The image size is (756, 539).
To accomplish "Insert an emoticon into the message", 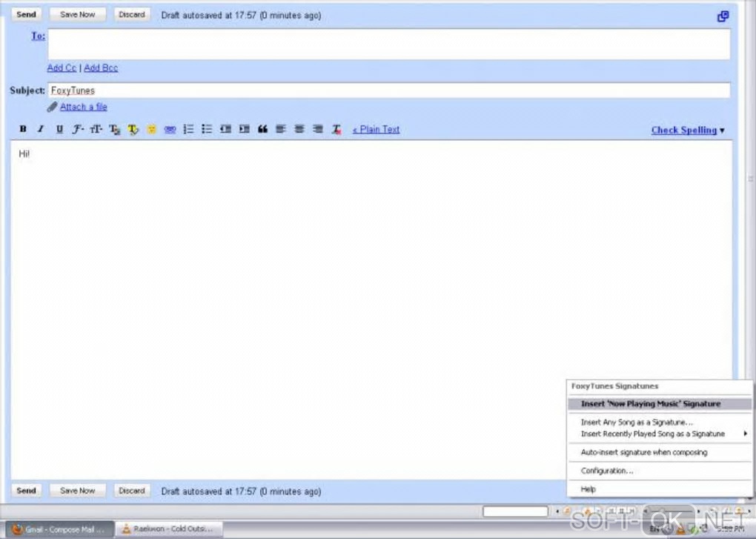I will 151,129.
